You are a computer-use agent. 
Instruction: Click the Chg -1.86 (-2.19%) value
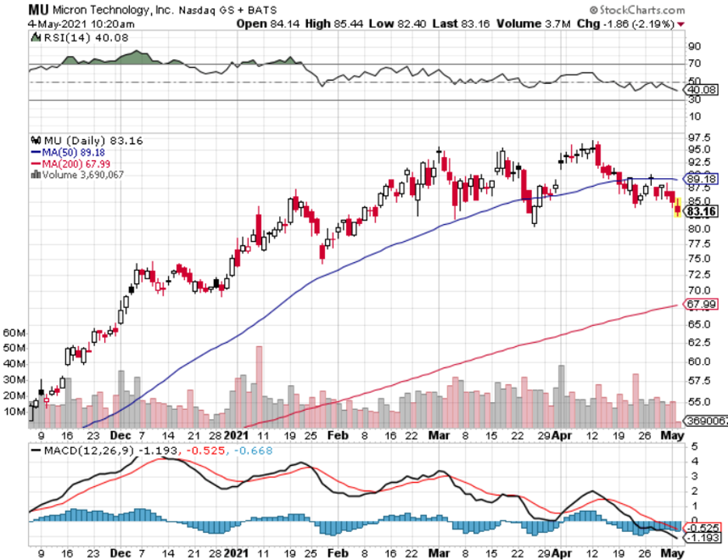[x=625, y=23]
